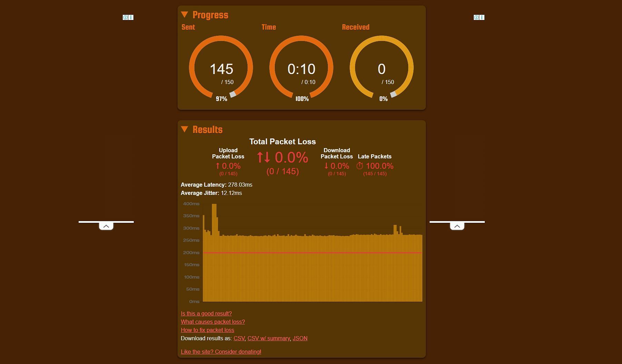Click the Time gauge showing 0:10

301,67
